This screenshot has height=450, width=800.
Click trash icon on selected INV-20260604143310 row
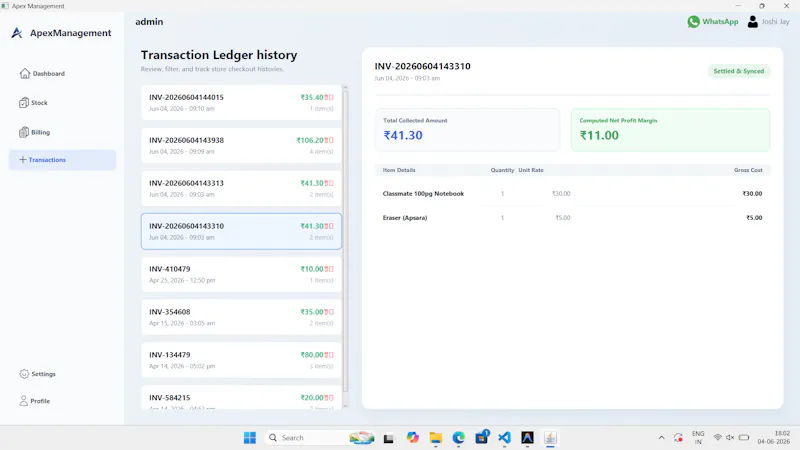329,226
